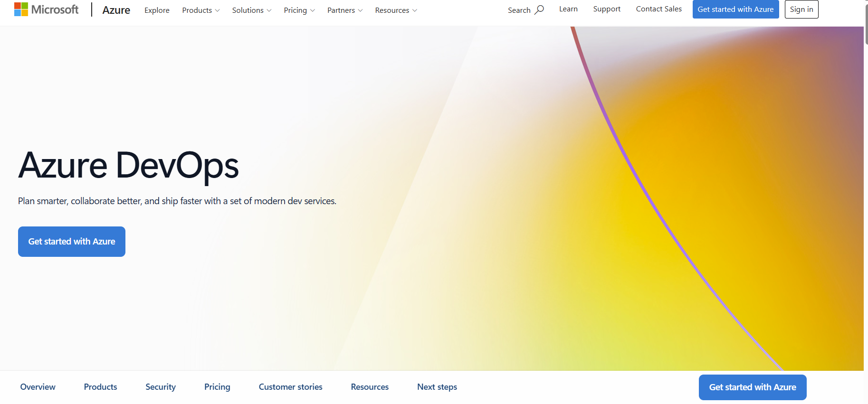The image size is (868, 404).
Task: Expand the Resources dropdown in top navigation
Action: 396,10
